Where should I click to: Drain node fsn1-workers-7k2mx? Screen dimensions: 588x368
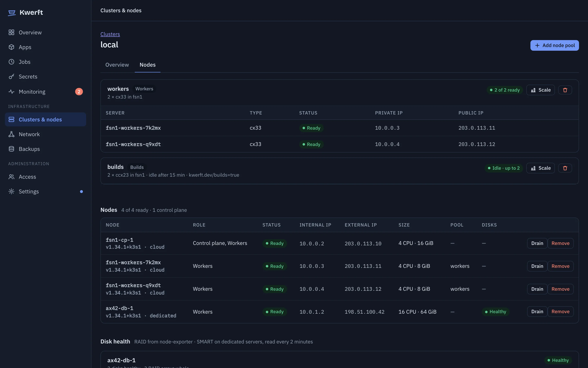[537, 266]
